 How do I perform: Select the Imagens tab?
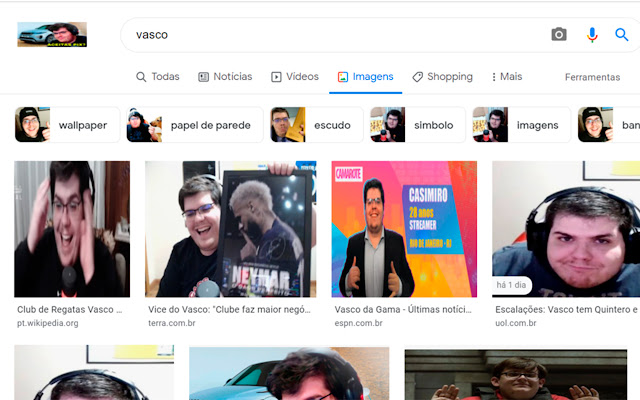(366, 77)
